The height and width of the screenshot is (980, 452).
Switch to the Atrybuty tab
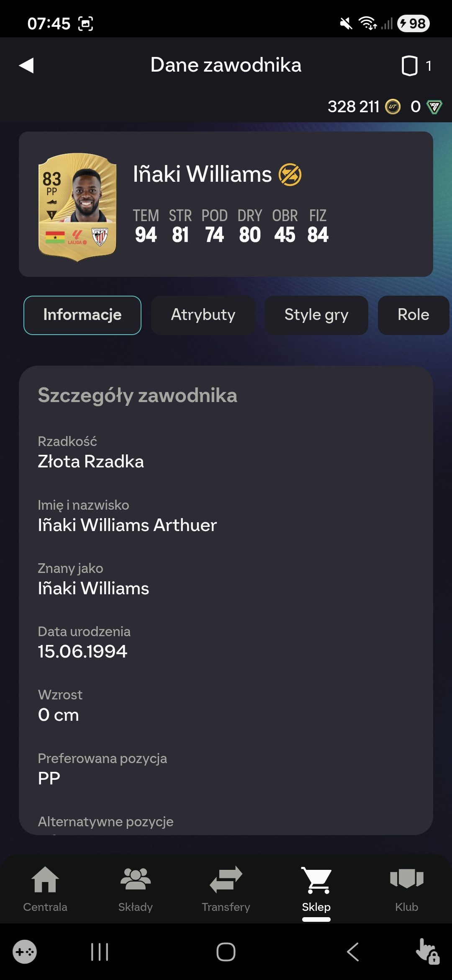click(203, 315)
